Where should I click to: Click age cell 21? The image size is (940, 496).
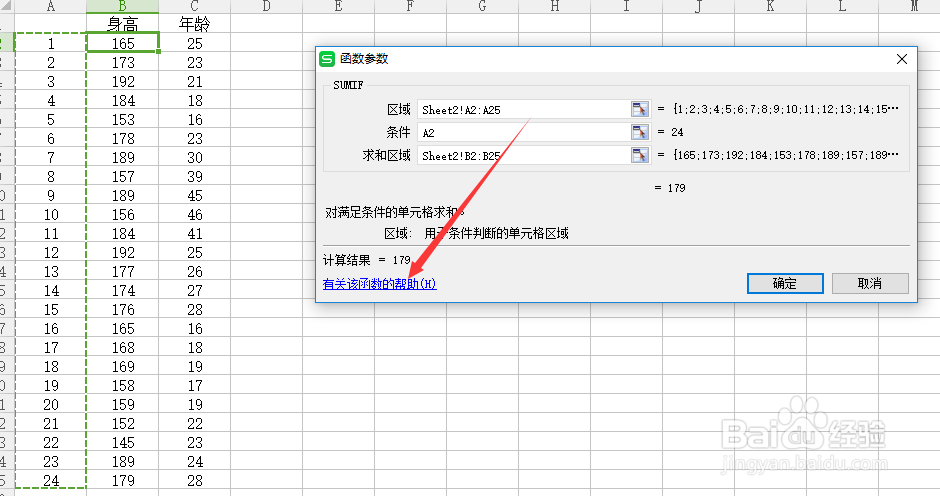(194, 82)
